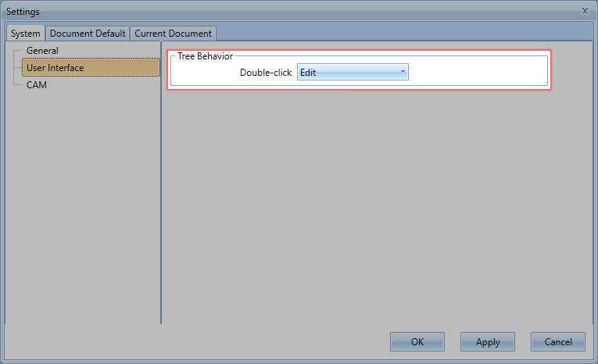Open the Double-click behavior dropdown
598x364 pixels.
coord(353,72)
